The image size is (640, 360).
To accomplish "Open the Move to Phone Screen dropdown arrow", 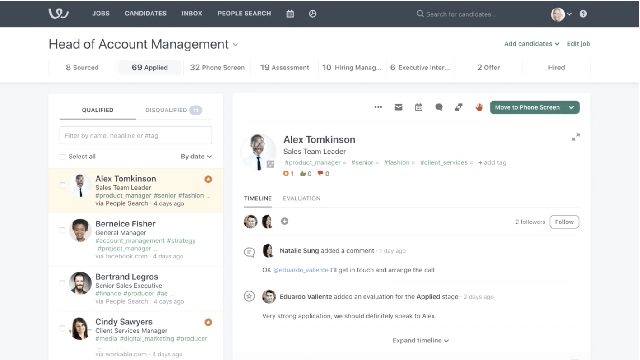I will click(571, 107).
